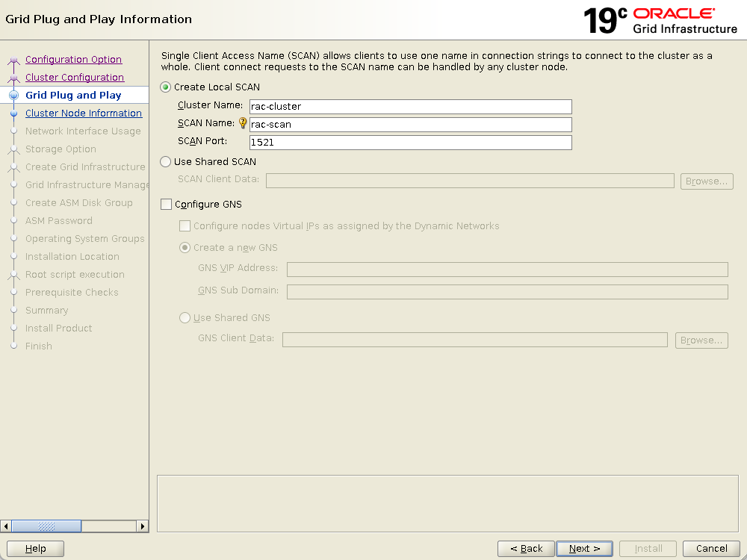Image resolution: width=747 pixels, height=560 pixels.
Task: Open the Configuration Option step
Action: point(73,60)
